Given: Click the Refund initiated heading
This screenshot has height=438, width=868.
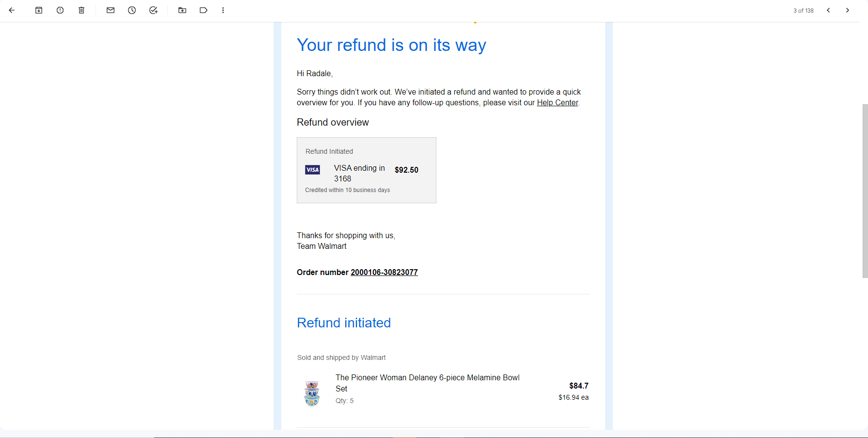Looking at the screenshot, I should (344, 323).
